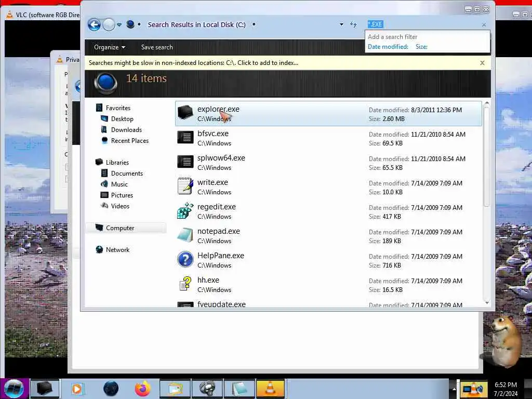Clear the search box with the X

[484, 25]
